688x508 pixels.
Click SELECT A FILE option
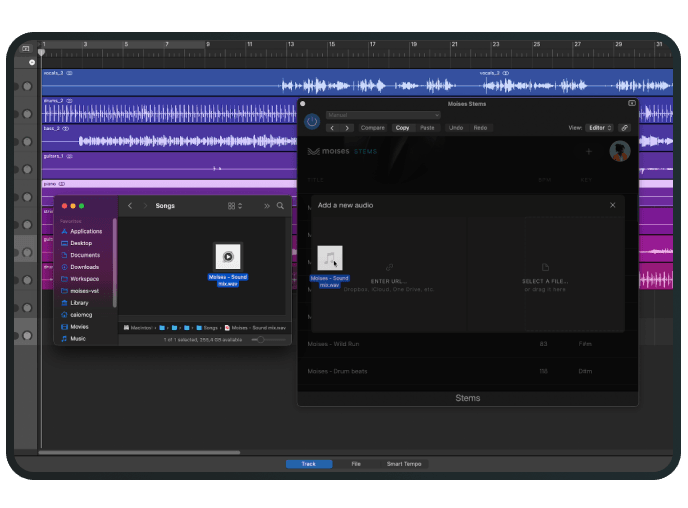545,281
